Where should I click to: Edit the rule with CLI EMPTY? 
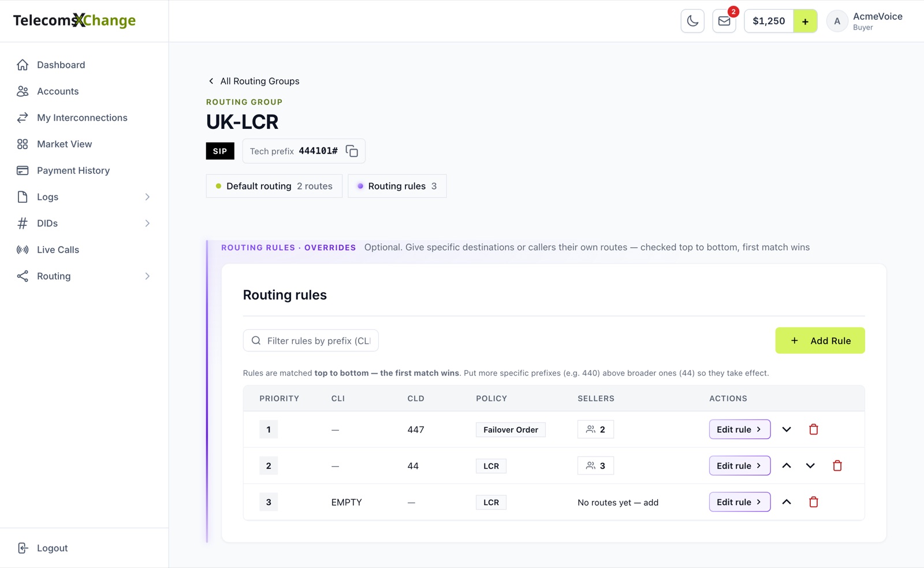coord(740,502)
